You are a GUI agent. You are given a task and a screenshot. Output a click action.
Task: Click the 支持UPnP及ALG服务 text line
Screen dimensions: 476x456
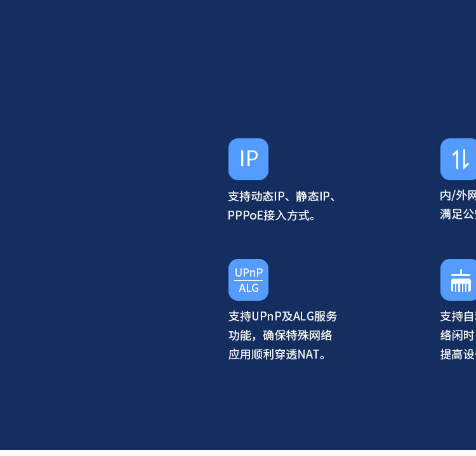283,316
